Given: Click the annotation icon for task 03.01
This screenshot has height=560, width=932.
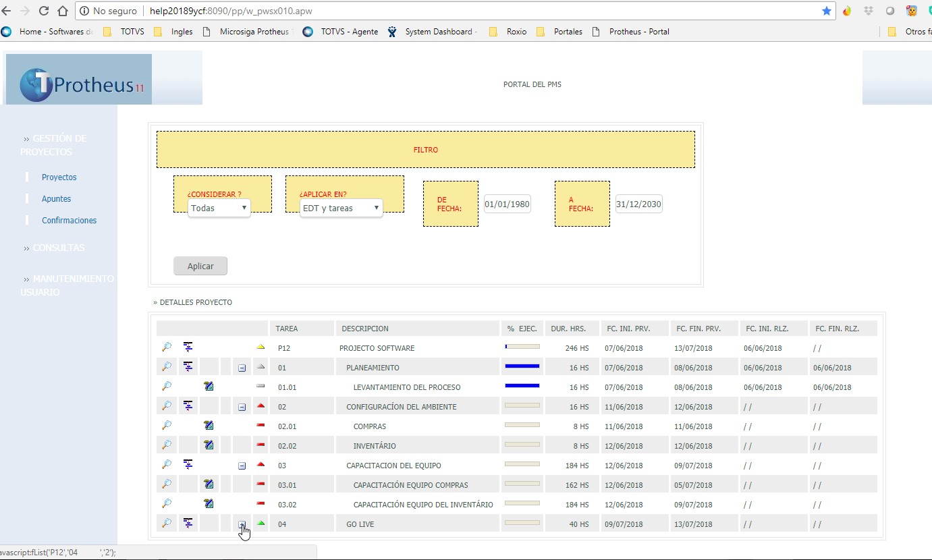Looking at the screenshot, I should (x=209, y=484).
